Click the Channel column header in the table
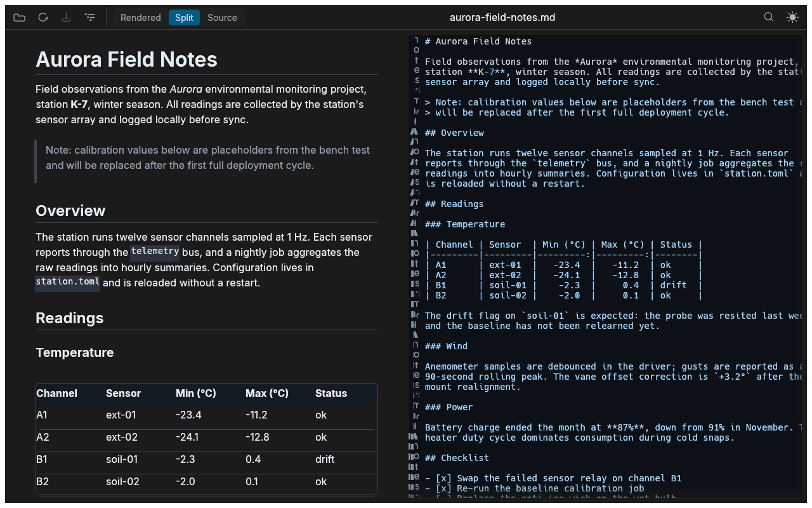812x508 pixels. click(x=56, y=394)
